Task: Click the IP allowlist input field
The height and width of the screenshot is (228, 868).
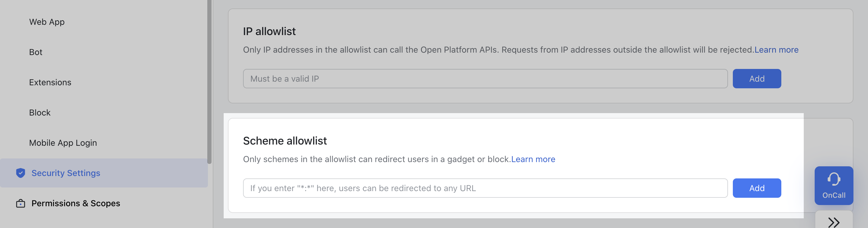Action: coord(485,79)
